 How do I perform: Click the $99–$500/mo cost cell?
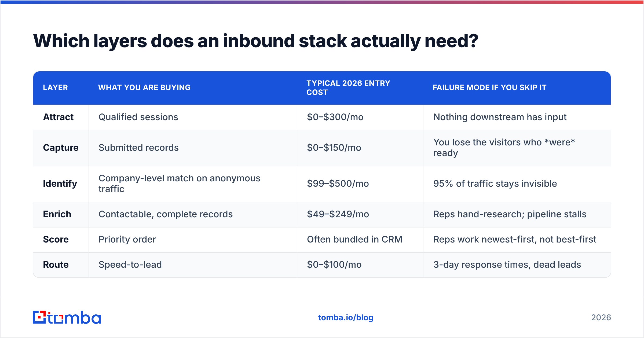coord(360,184)
